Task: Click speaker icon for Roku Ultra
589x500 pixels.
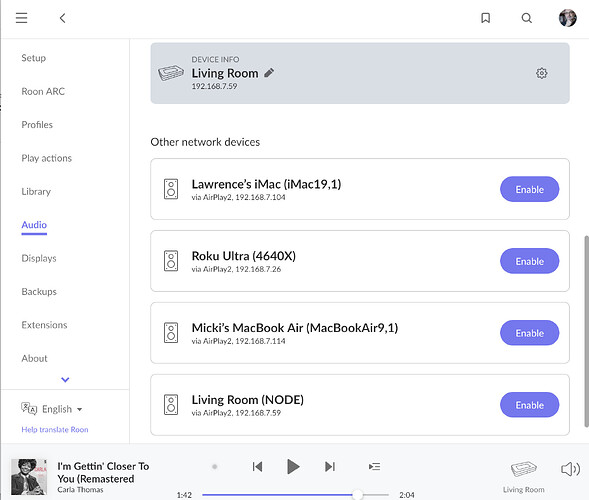Action: coord(171,261)
